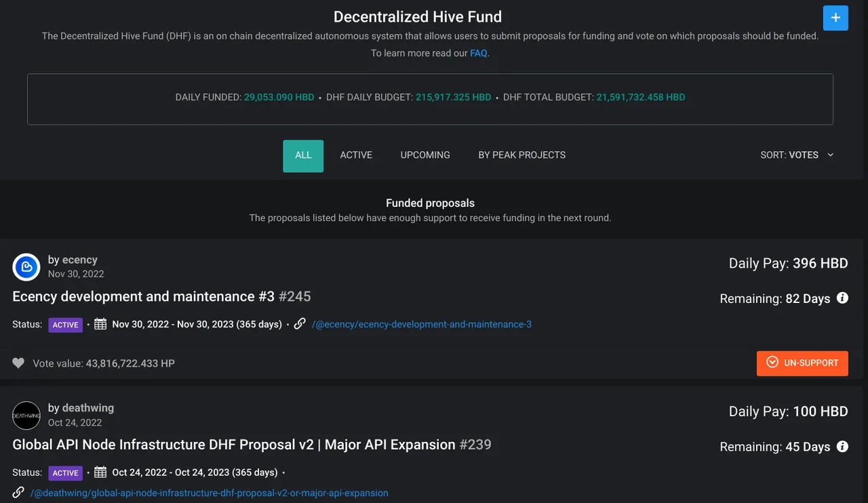Open the SORT: VOTES dropdown

(797, 155)
